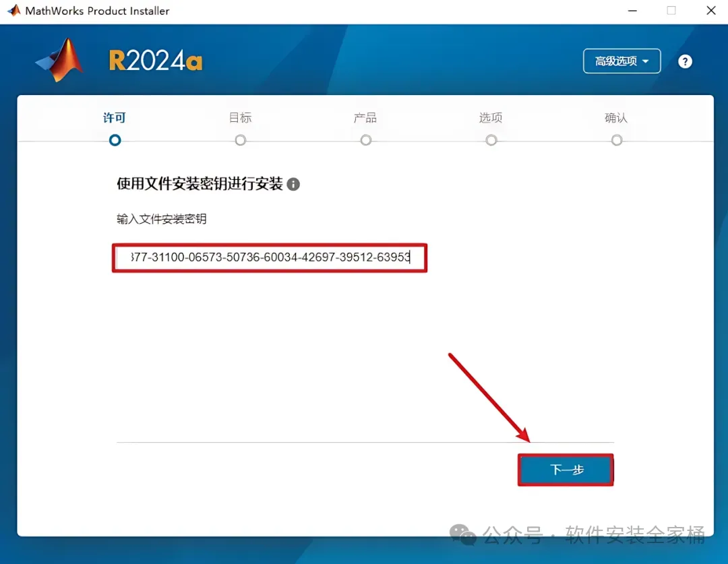Click the 目标 step circle indicator

240,140
